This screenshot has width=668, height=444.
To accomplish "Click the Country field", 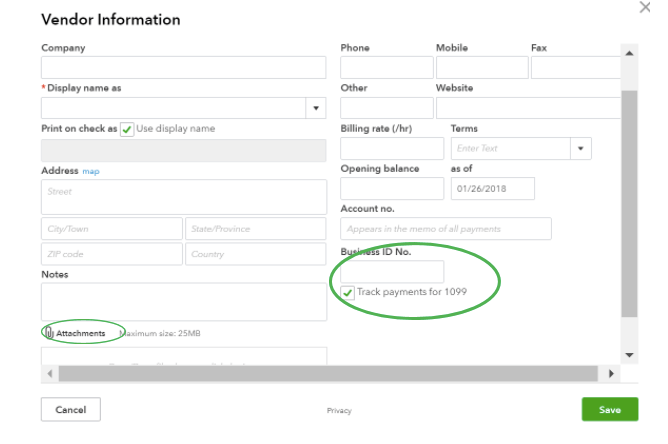I will 256,254.
